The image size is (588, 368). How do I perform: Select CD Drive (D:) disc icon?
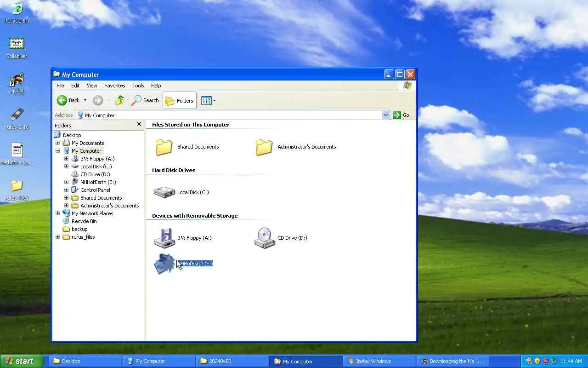[265, 238]
